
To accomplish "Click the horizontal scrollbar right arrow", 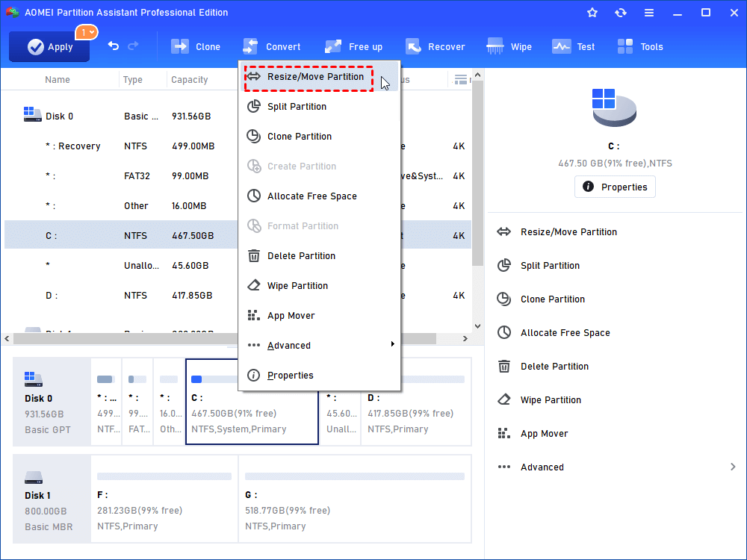I will pos(465,338).
